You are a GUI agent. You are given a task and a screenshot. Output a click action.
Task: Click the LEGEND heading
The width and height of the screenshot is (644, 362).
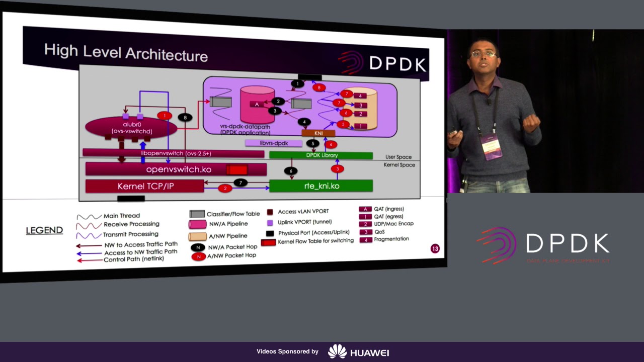click(44, 230)
